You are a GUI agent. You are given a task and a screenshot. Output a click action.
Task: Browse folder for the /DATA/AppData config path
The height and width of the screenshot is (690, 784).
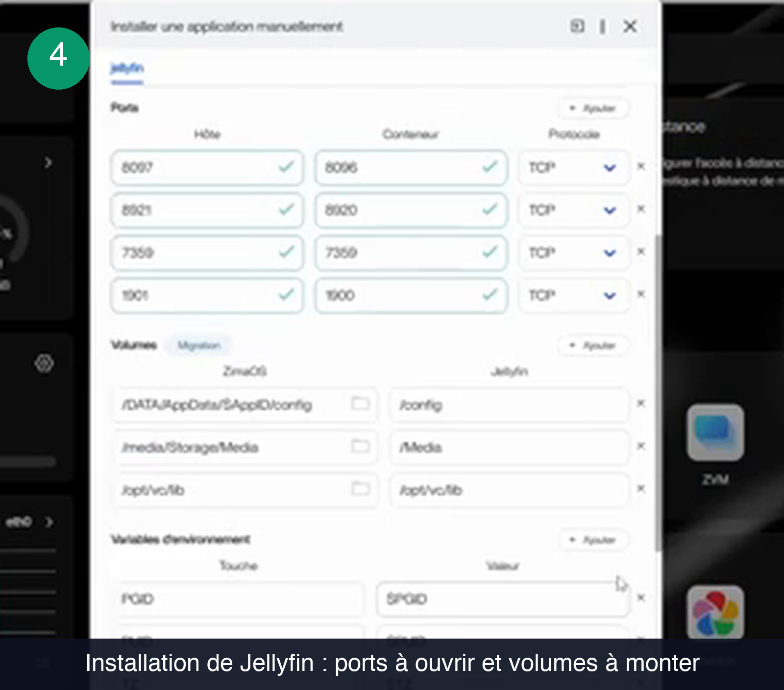point(361,404)
